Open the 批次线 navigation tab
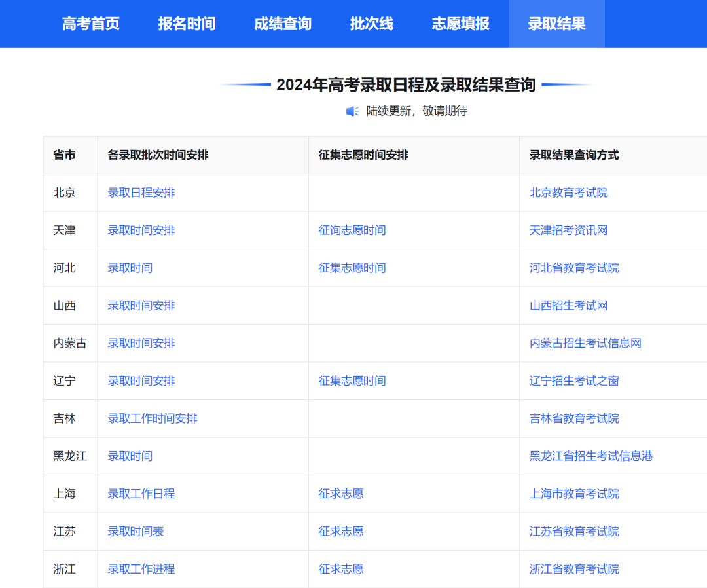 click(372, 24)
